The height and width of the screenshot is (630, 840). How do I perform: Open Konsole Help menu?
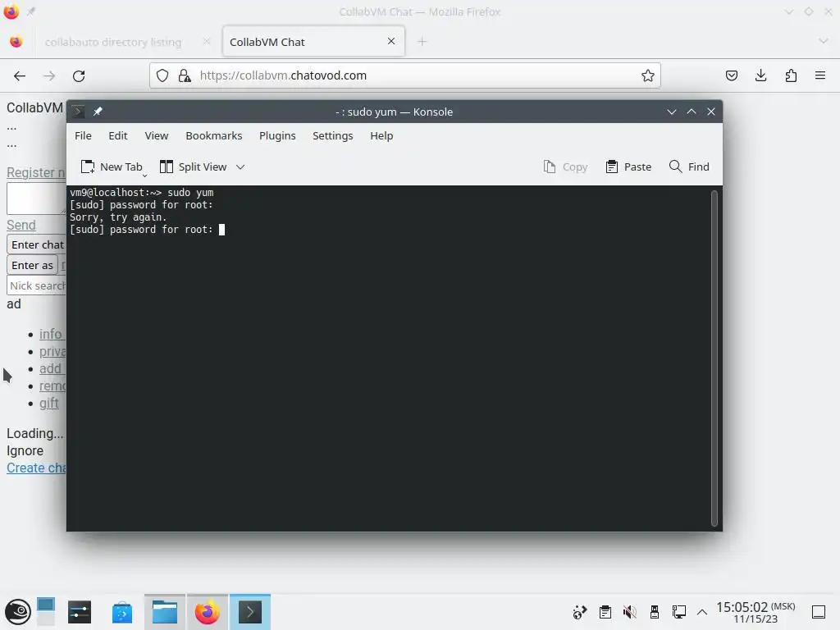[x=381, y=135]
